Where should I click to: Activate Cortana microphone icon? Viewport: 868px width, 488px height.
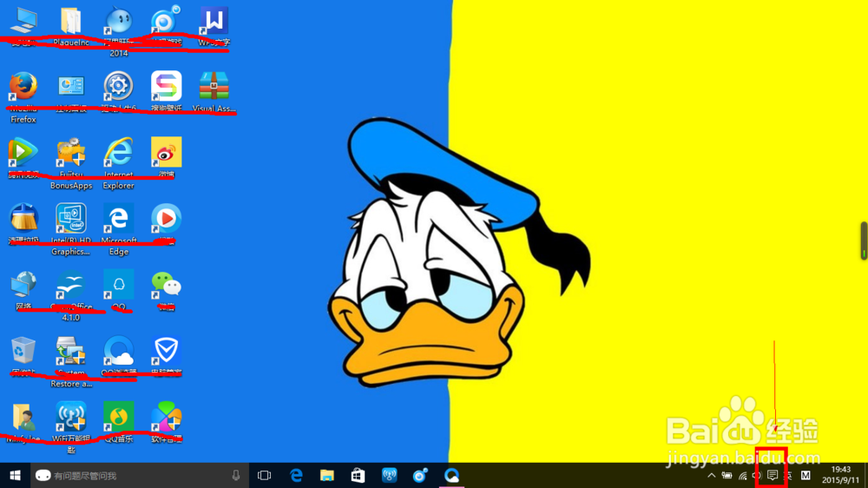(x=236, y=475)
